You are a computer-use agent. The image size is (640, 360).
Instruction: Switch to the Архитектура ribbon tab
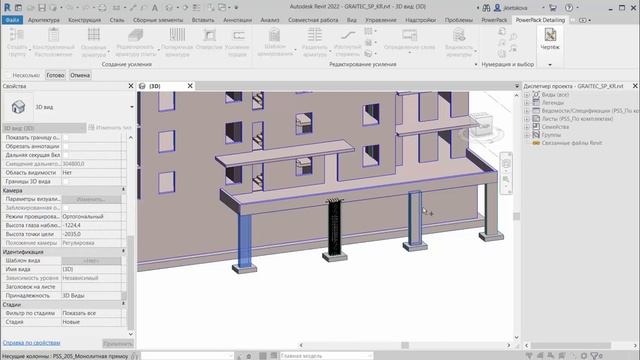(44, 20)
